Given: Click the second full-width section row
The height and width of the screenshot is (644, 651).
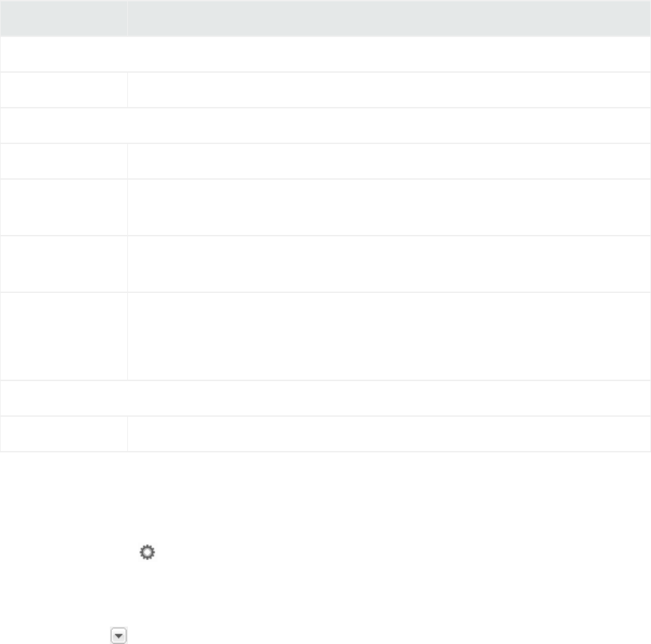Looking at the screenshot, I should click(x=326, y=126).
